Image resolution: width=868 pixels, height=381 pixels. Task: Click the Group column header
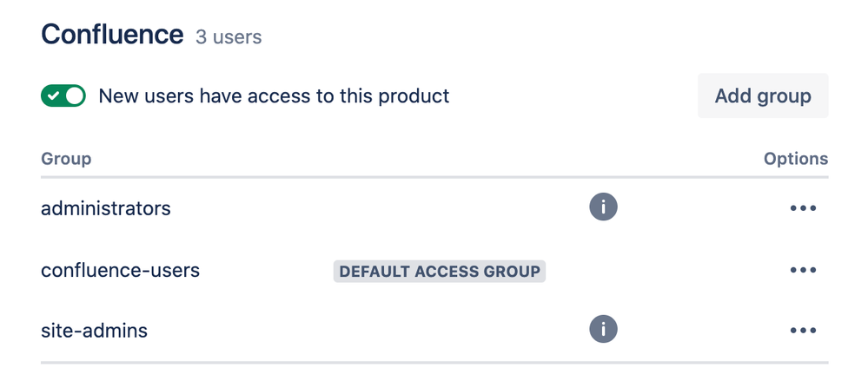point(66,160)
